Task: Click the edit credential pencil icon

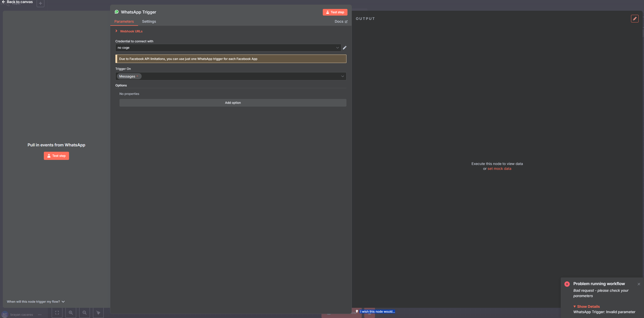Action: pos(344,48)
